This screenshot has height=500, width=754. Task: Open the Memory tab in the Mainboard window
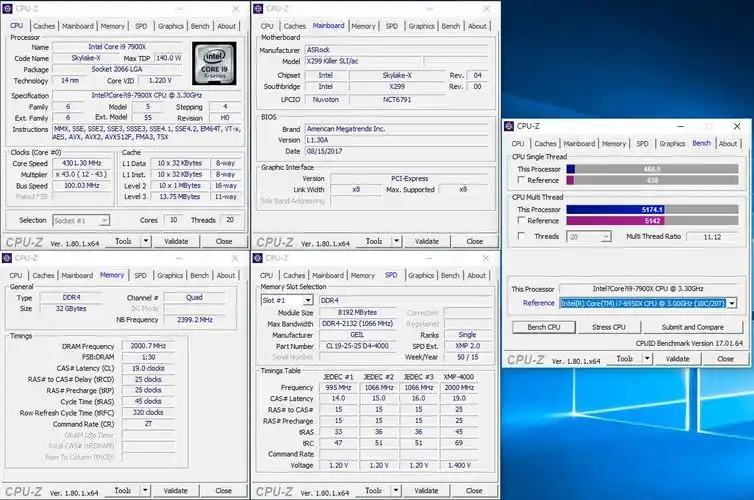click(363, 26)
